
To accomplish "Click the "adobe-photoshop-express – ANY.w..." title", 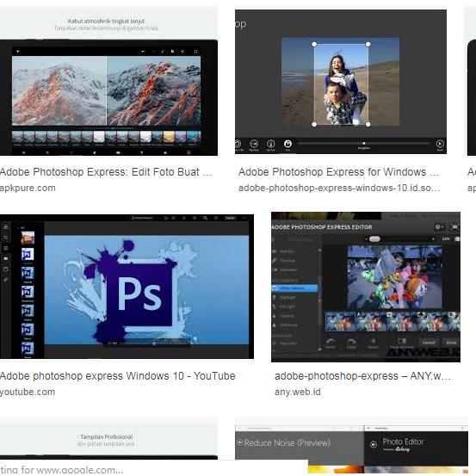I will pyautogui.click(x=362, y=376).
